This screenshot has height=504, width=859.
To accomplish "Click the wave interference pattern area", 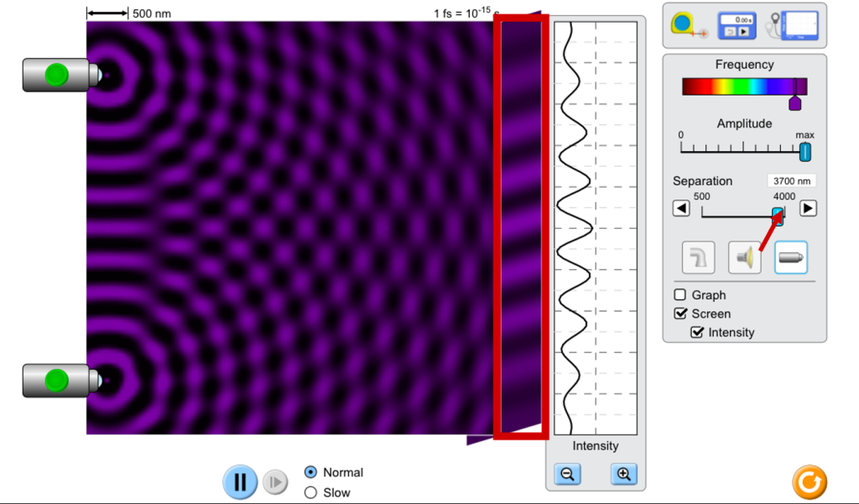I will pyautogui.click(x=290, y=228).
